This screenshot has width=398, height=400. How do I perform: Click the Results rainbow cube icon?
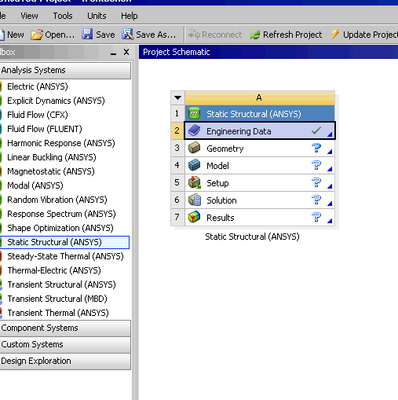pos(194,217)
